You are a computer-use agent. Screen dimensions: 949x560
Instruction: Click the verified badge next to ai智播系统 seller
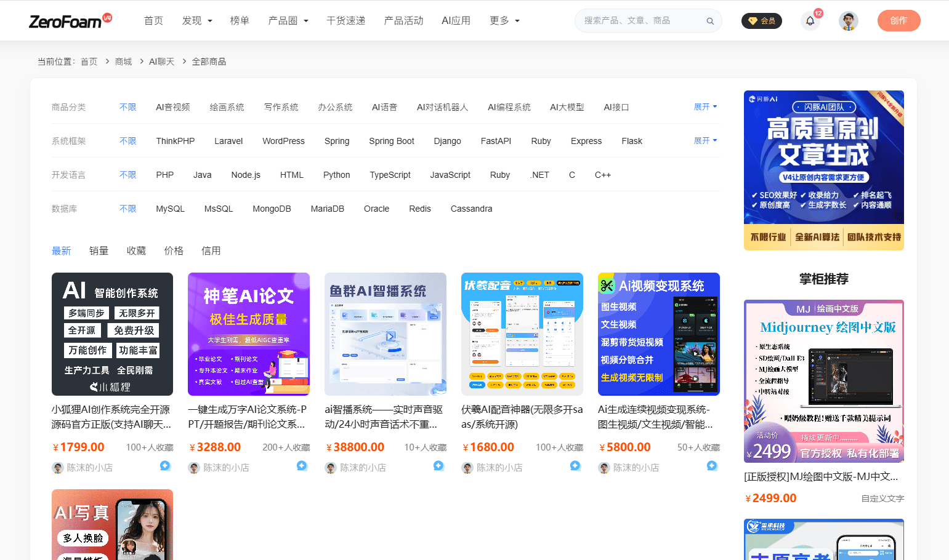[438, 466]
